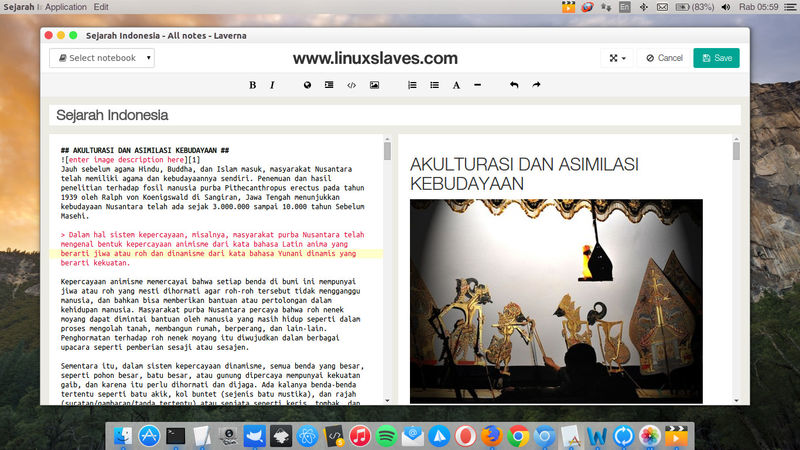Open the Select notebook dropdown

point(102,58)
